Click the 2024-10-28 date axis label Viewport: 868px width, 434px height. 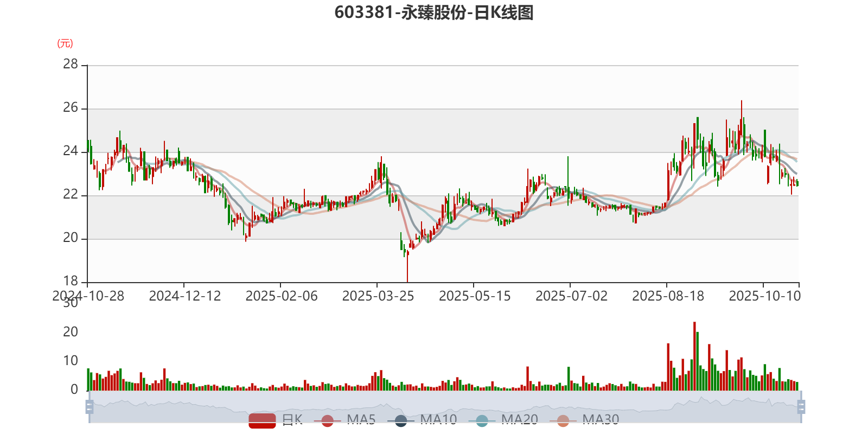click(88, 296)
